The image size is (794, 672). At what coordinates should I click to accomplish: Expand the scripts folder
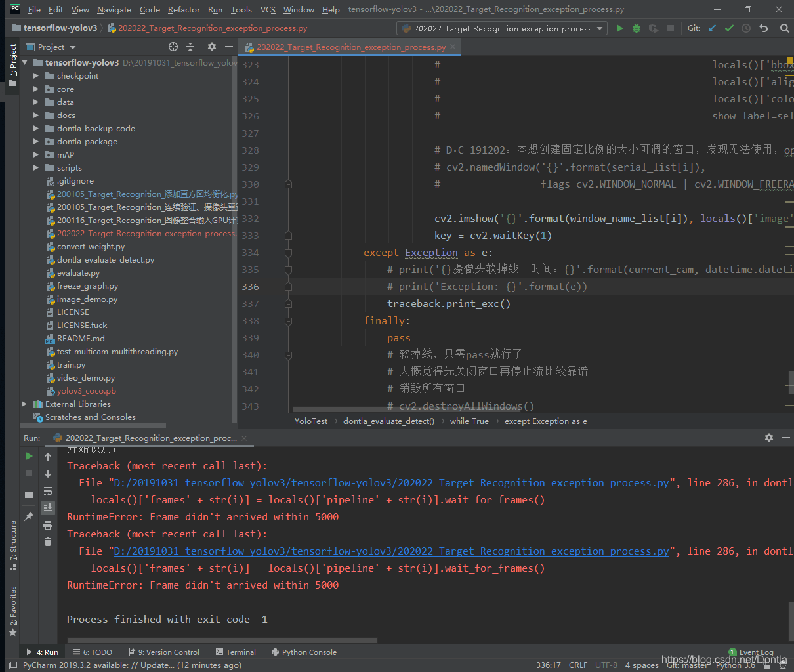coord(37,168)
